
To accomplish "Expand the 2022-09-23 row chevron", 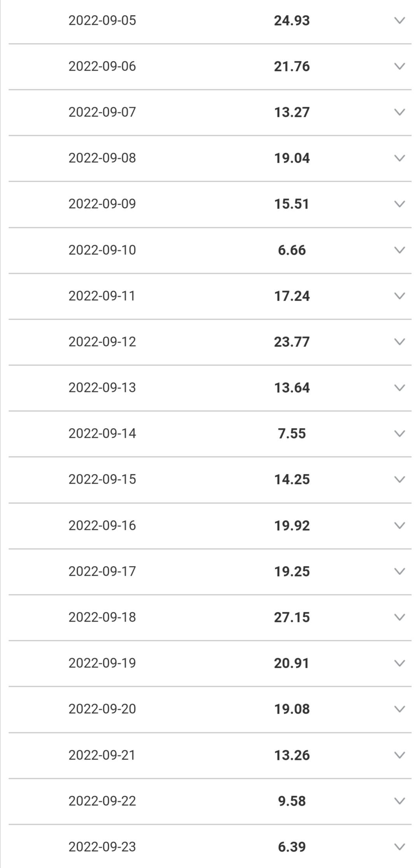I will (399, 847).
